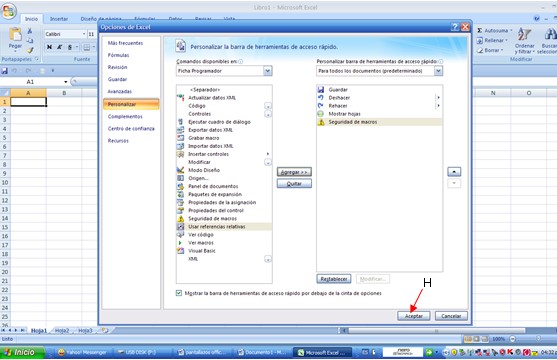Expand the Controles group arrow
Screen dimensions: 557x360
[268, 114]
